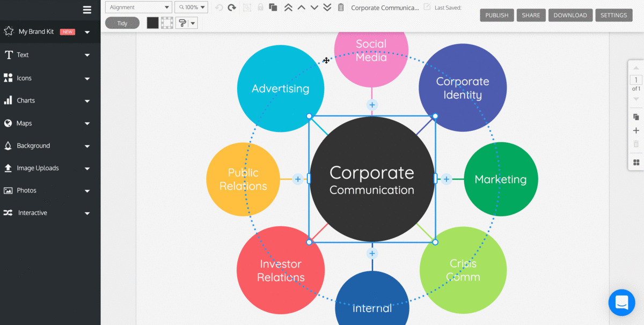This screenshot has width=644, height=325.
Task: Open the chat support bubble
Action: tap(621, 302)
